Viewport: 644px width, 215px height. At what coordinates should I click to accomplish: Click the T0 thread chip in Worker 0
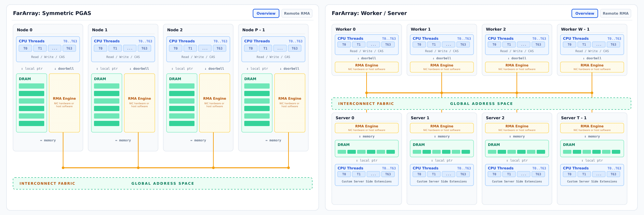click(x=344, y=45)
